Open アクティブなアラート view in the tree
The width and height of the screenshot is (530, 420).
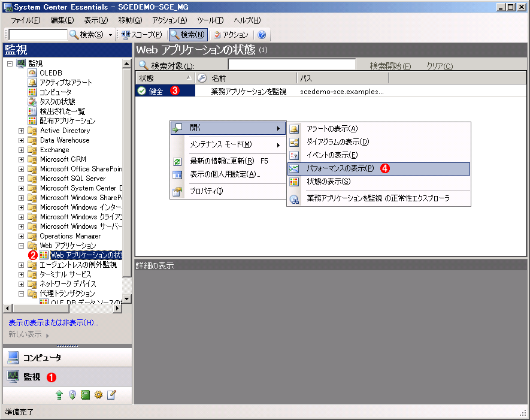pos(65,82)
